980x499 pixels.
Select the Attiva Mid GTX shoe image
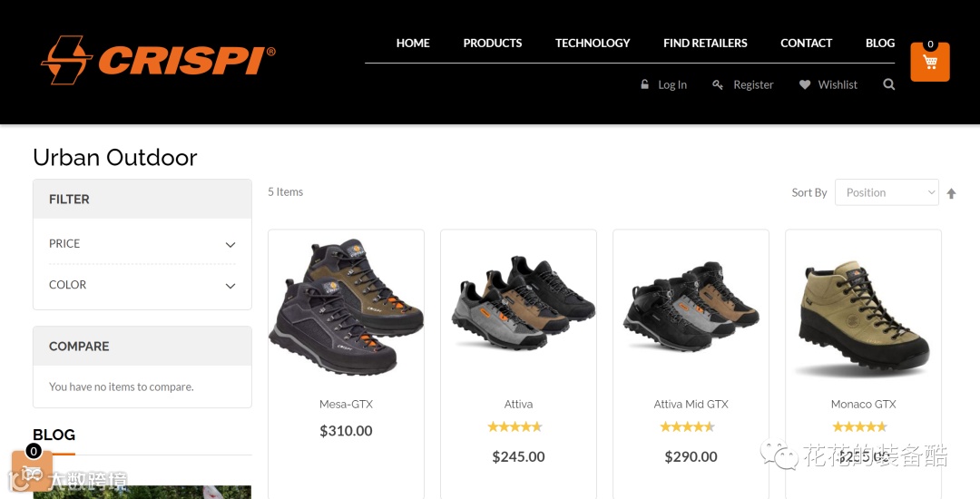691,306
